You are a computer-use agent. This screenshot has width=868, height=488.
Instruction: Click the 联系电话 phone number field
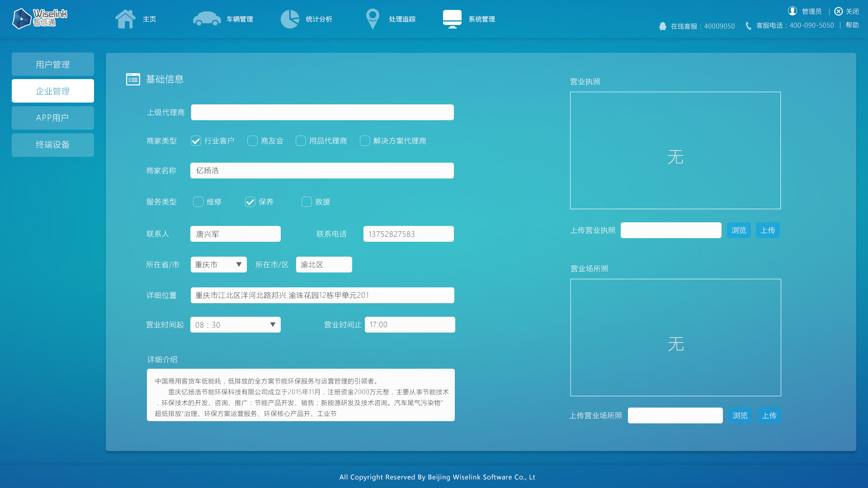click(408, 234)
